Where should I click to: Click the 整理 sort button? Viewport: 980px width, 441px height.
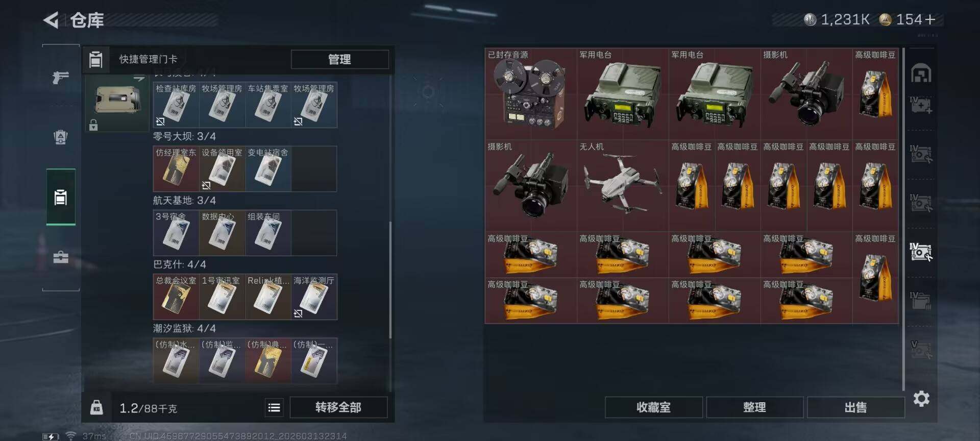point(754,407)
